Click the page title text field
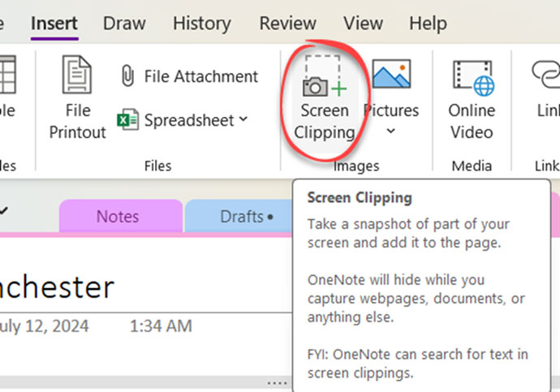560x392 pixels. [x=57, y=286]
